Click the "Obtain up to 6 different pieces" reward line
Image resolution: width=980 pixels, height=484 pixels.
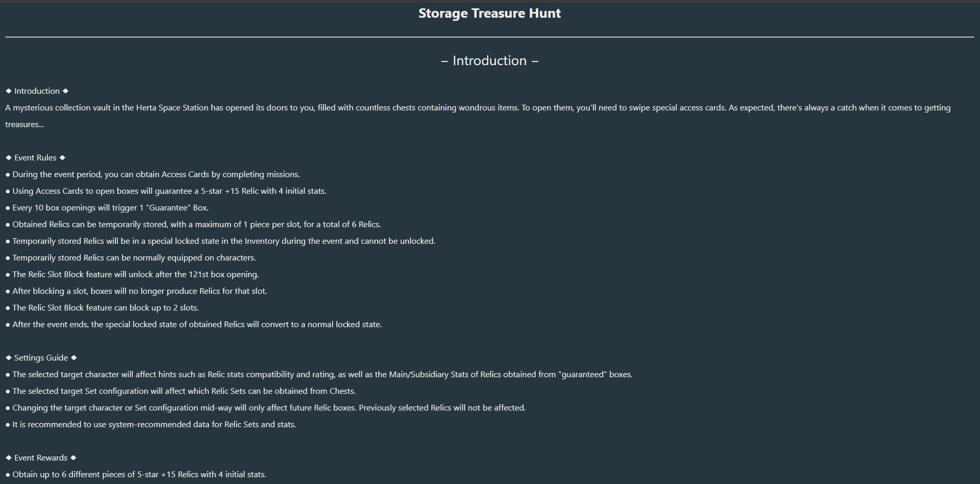pyautogui.click(x=139, y=475)
